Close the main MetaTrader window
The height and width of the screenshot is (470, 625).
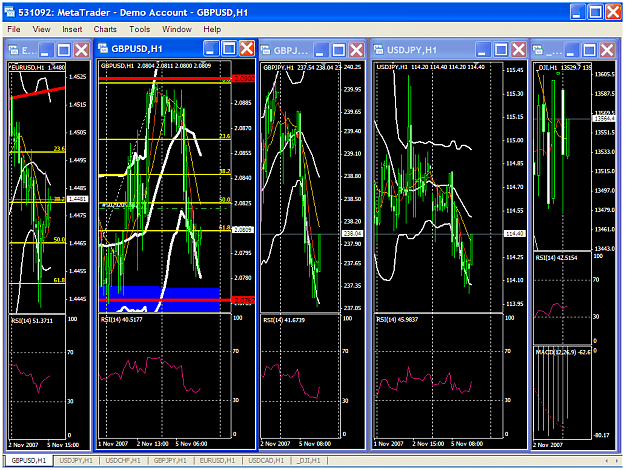click(613, 12)
